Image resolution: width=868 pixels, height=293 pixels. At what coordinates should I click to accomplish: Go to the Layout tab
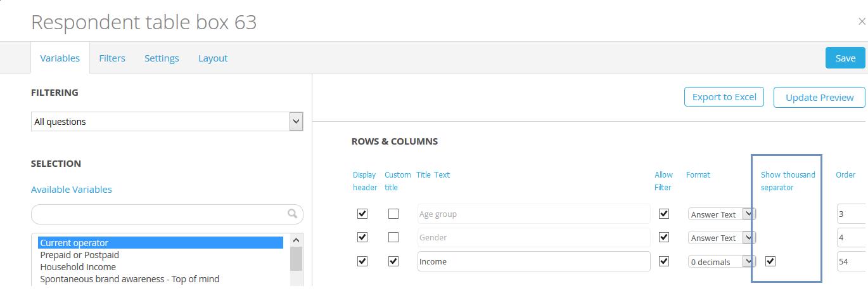213,58
